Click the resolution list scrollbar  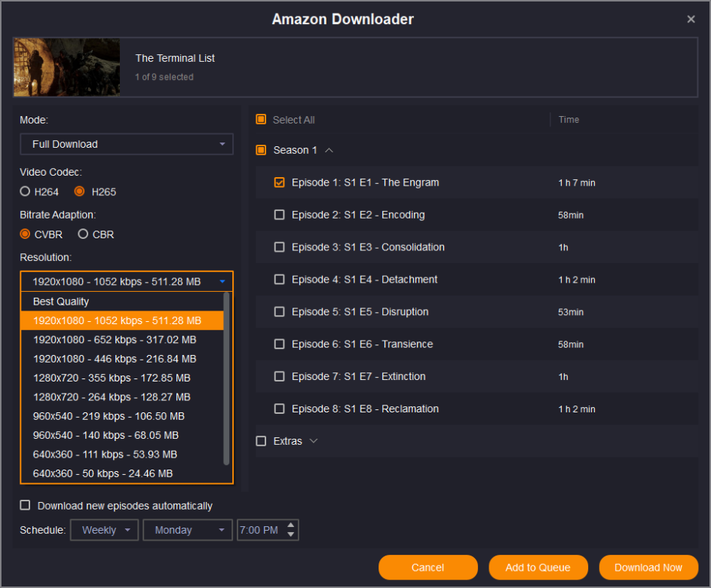pyautogui.click(x=226, y=377)
